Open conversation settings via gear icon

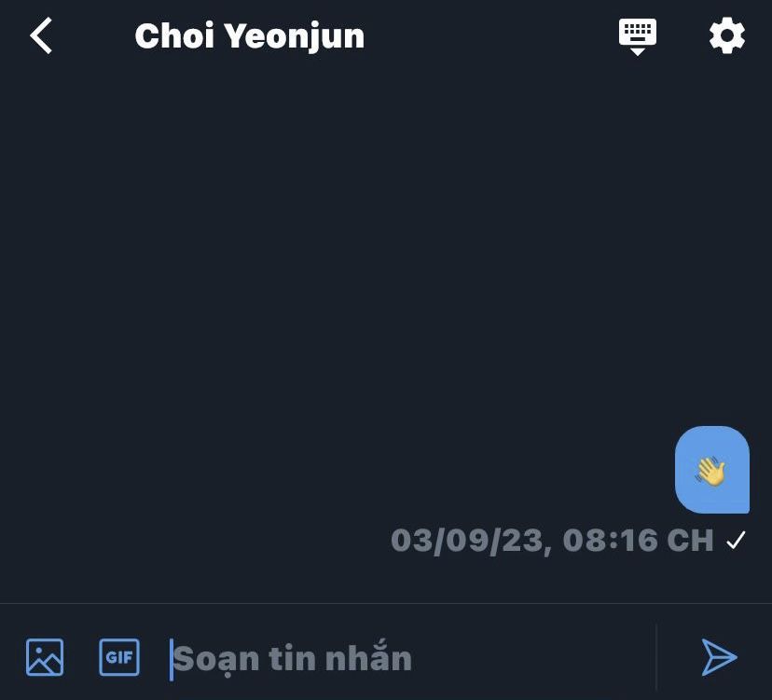[726, 35]
